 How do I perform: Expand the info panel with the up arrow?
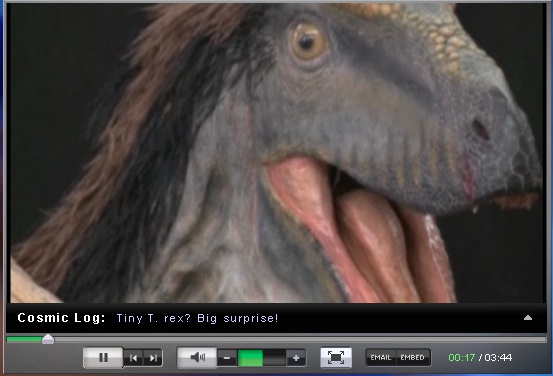coord(528,317)
